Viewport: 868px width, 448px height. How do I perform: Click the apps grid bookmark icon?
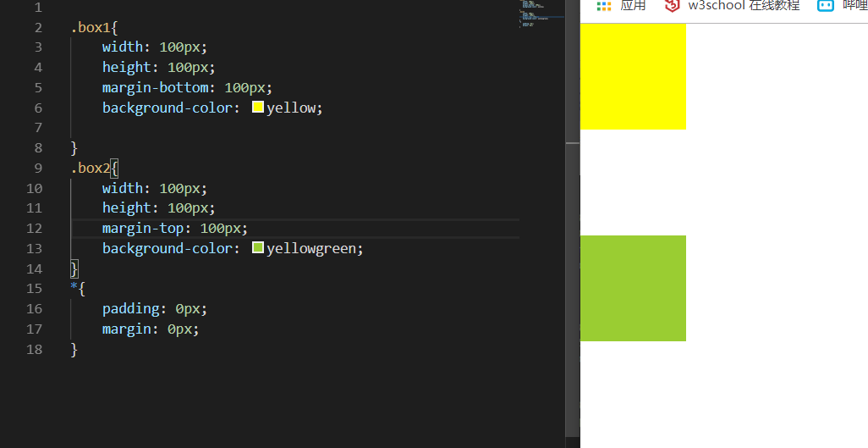tap(604, 6)
